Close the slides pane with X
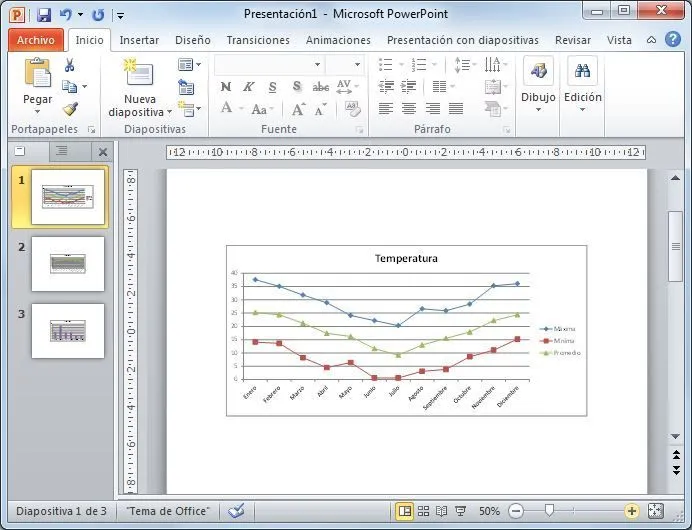Viewport: 692px width, 530px height. (103, 152)
